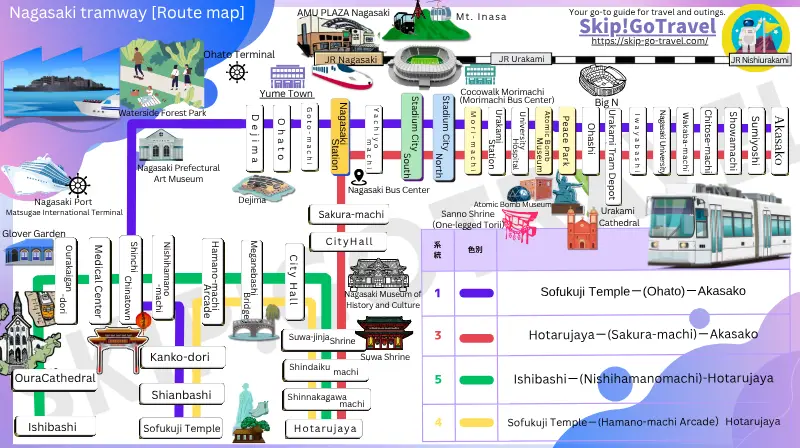Click the Nagasaki Museum of History icon

coord(379,275)
